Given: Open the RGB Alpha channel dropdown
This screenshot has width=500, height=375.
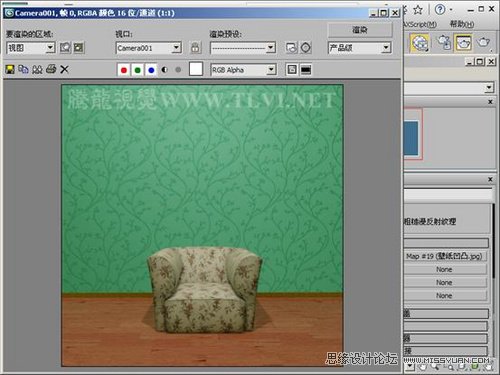Looking at the screenshot, I should coord(243,70).
